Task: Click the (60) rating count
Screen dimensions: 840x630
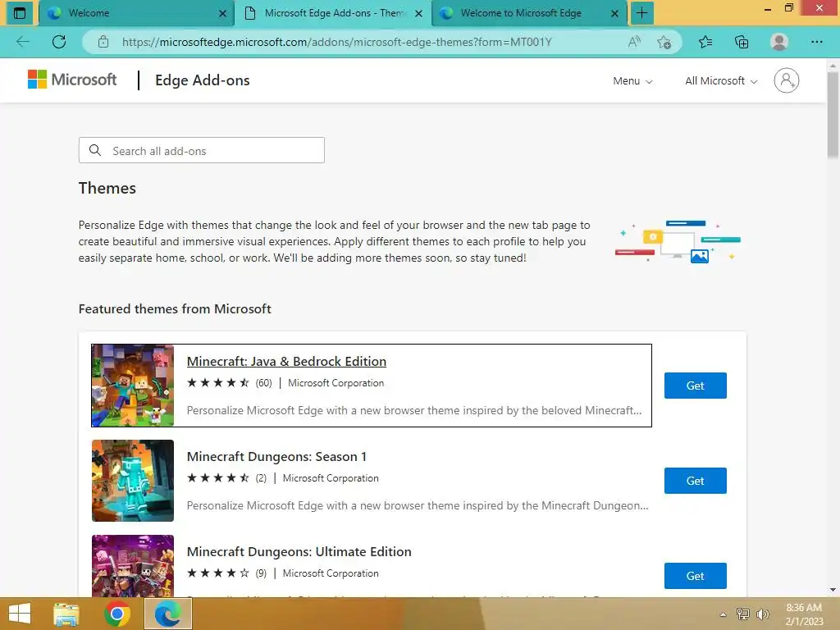Action: pyautogui.click(x=263, y=383)
